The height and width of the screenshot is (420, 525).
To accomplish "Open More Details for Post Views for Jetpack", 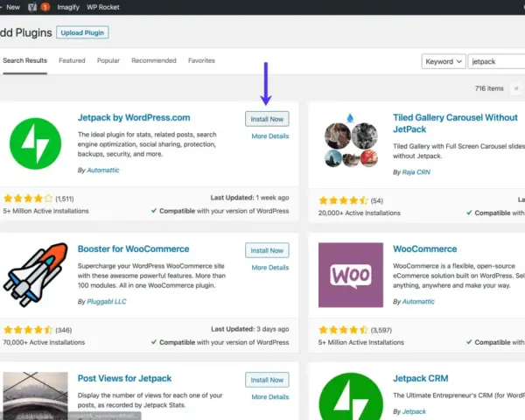I will click(269, 397).
